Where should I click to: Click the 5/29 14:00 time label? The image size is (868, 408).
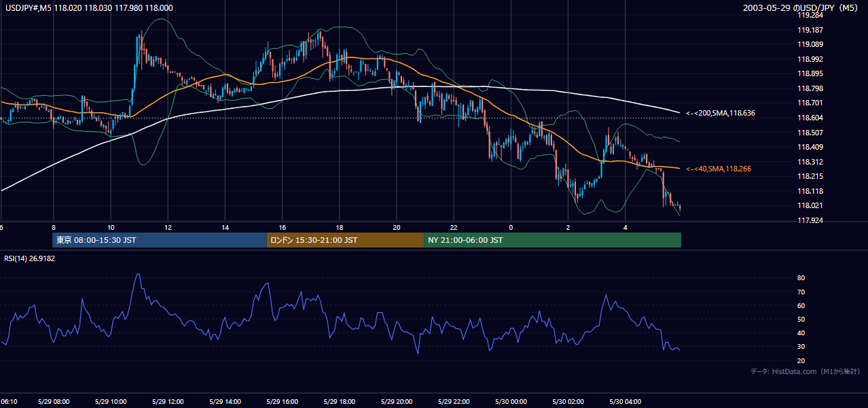(x=225, y=402)
